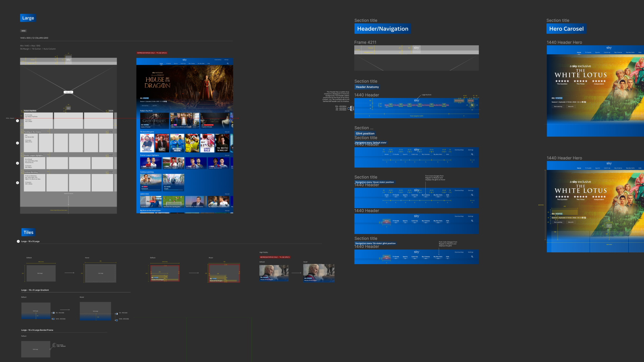The height and width of the screenshot is (362, 644).
Task: Click Kids in the 'Hover state' navigation header
Action: pyautogui.click(x=447, y=195)
